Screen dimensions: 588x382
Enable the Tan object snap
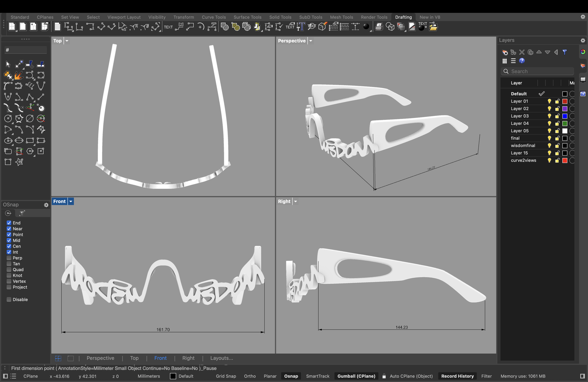(9, 264)
